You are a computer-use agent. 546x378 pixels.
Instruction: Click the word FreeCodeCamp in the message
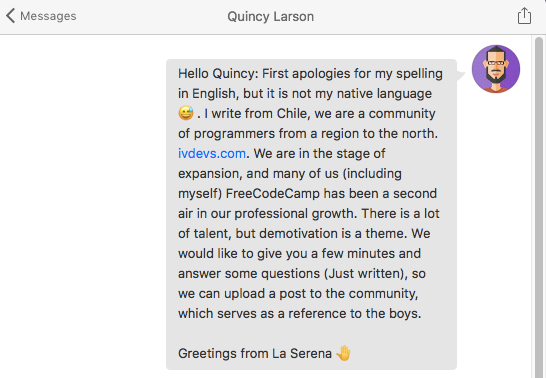pyautogui.click(x=273, y=194)
